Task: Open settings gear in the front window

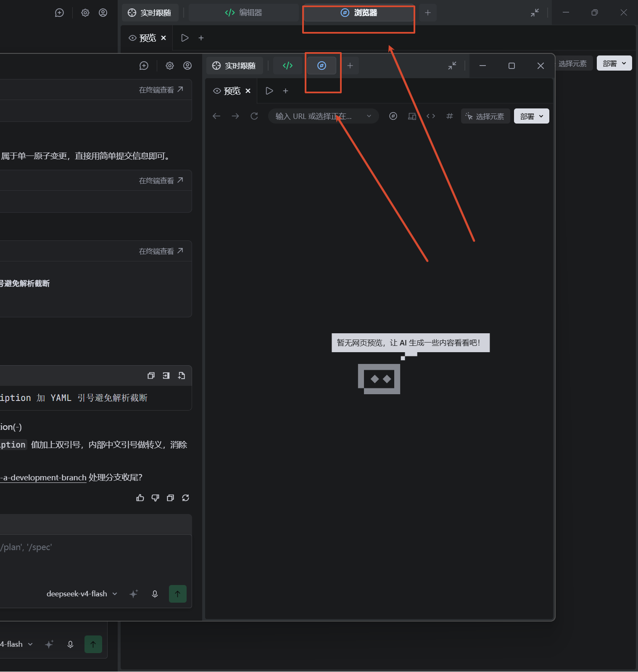Action: click(170, 66)
